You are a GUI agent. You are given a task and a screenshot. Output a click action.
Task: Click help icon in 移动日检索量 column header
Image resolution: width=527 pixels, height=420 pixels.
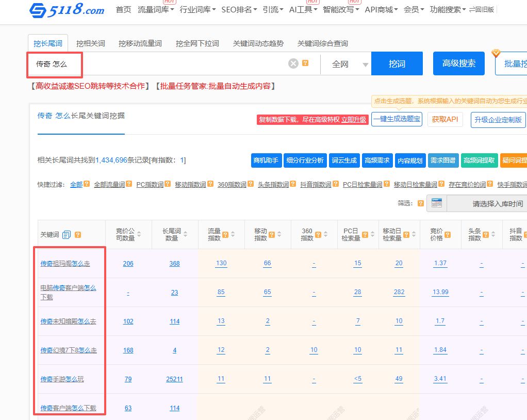click(x=406, y=235)
